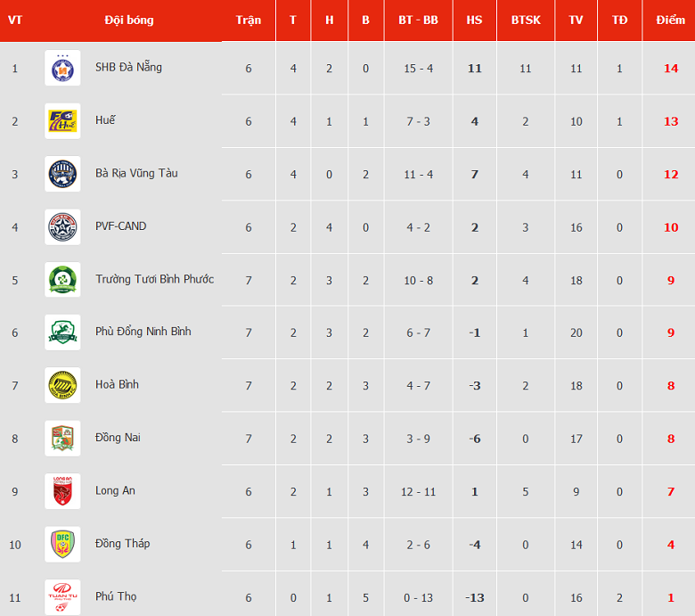
Task: Click the Đồng Nai club crest
Action: click(x=62, y=439)
